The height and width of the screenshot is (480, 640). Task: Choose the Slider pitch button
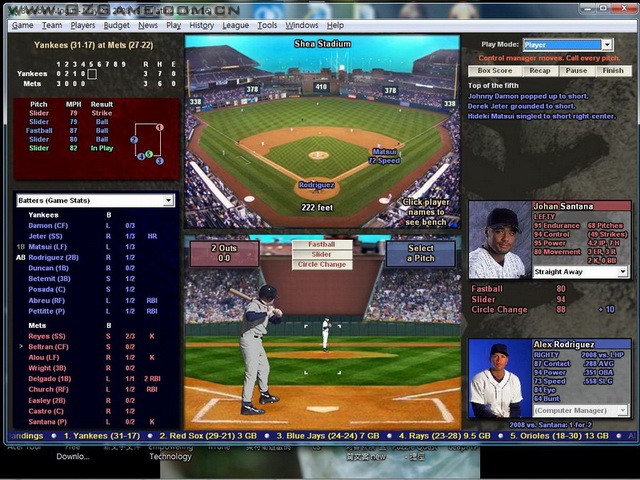pyautogui.click(x=322, y=254)
